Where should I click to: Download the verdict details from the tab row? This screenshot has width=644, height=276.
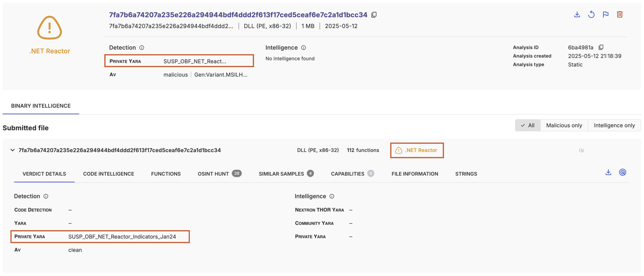pos(608,172)
